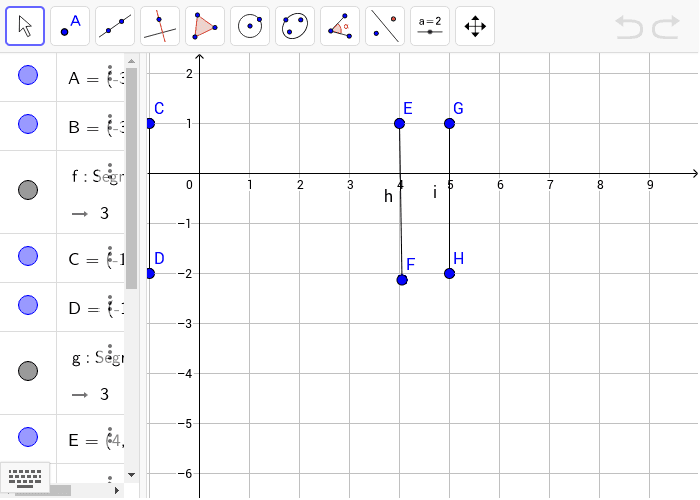700x500 pixels.
Task: Select the Circle with center tool
Action: pos(250,26)
